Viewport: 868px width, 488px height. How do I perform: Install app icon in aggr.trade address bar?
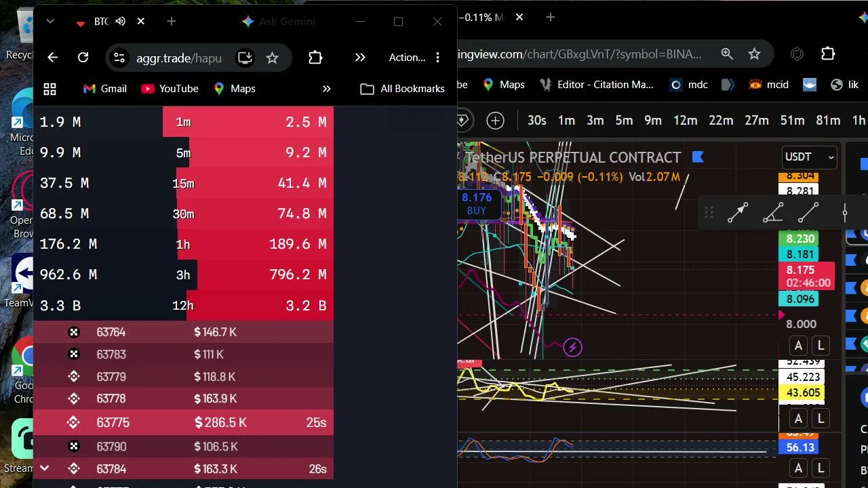pyautogui.click(x=245, y=58)
